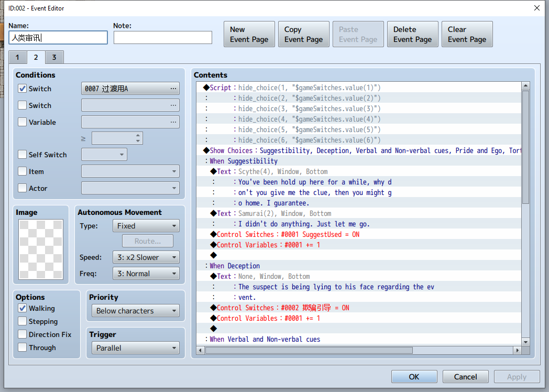Enable the Stepping option
Screen dimensions: 549x392
coord(23,321)
